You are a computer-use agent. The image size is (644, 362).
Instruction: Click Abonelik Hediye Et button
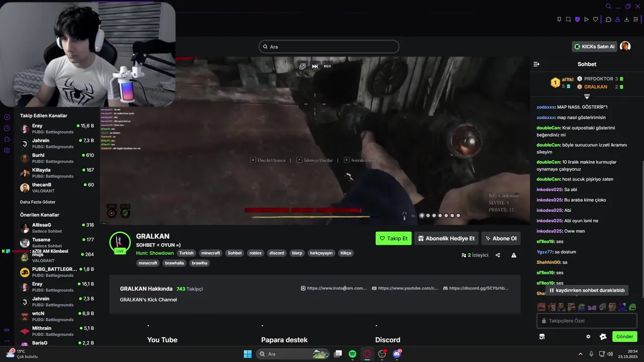[x=446, y=238]
